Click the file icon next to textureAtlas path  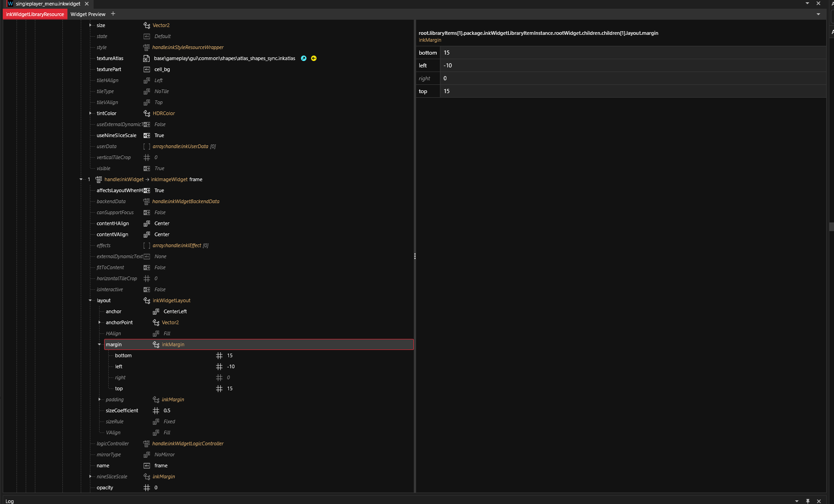pos(146,58)
